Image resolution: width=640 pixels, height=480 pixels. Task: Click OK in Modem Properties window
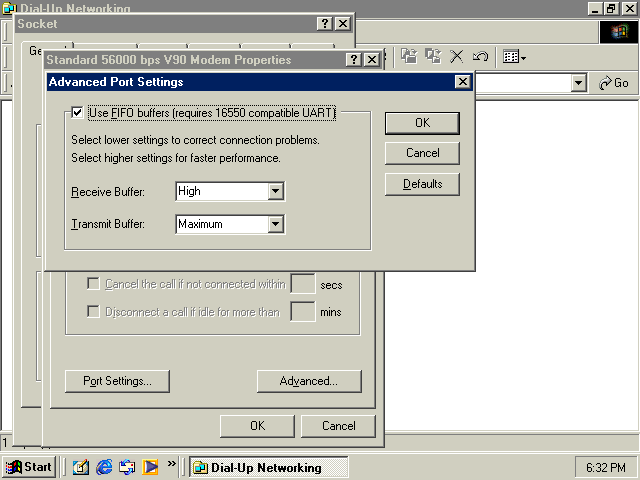click(x=257, y=426)
